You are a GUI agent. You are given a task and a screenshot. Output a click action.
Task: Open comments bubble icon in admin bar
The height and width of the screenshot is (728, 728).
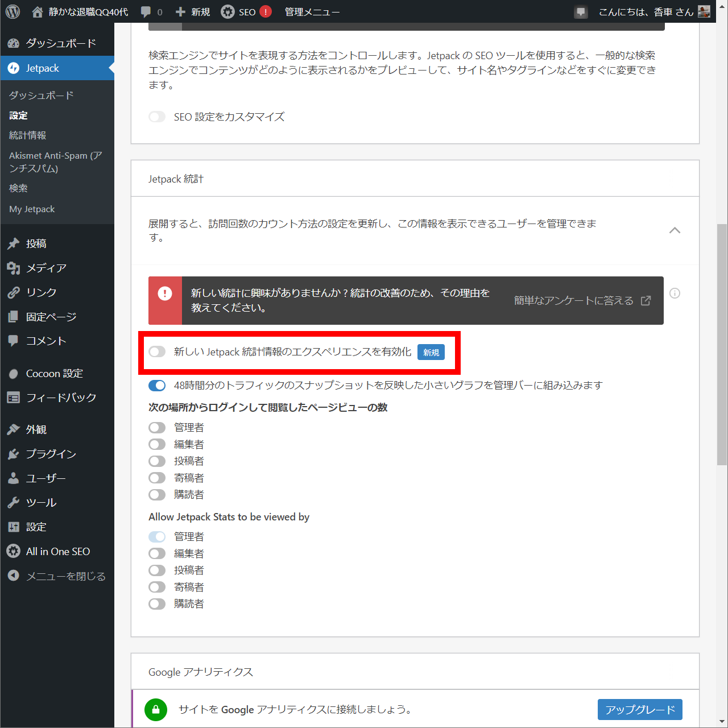146,11
